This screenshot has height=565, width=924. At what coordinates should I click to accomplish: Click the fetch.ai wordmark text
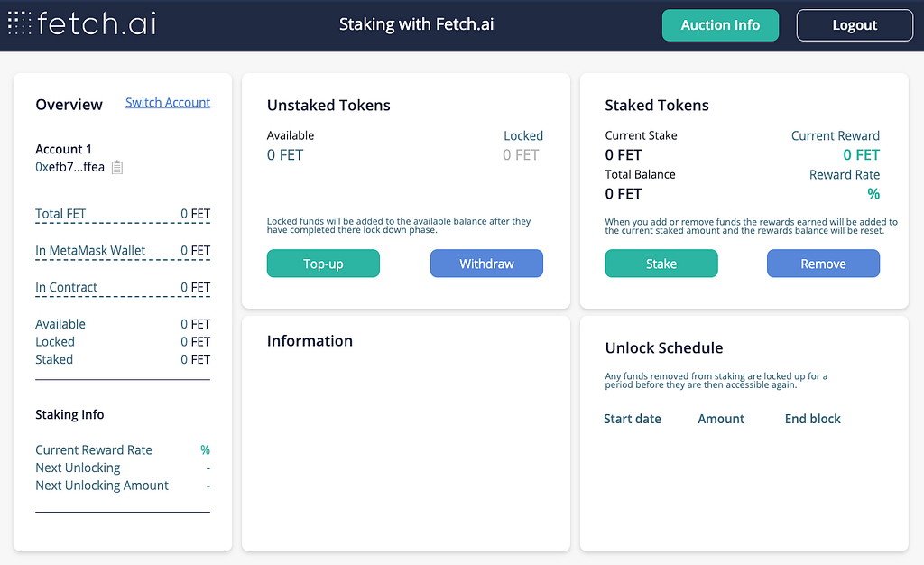[97, 23]
